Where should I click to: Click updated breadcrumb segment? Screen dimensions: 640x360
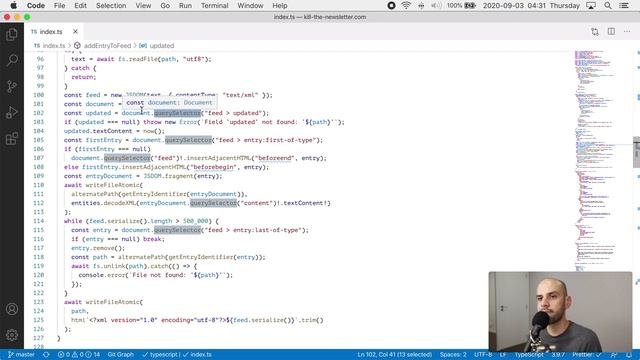[157, 46]
